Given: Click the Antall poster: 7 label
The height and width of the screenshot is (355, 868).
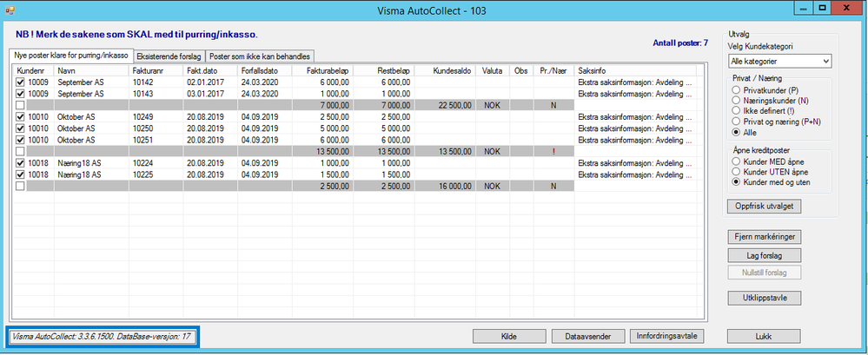Looking at the screenshot, I should click(x=680, y=43).
